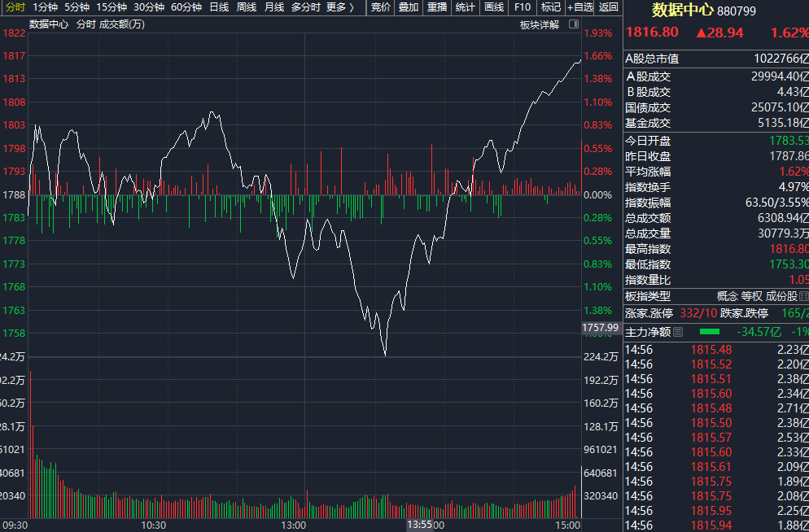The width and height of the screenshot is (809, 532).
Task: Click the 返回 back button
Action: pos(609,7)
